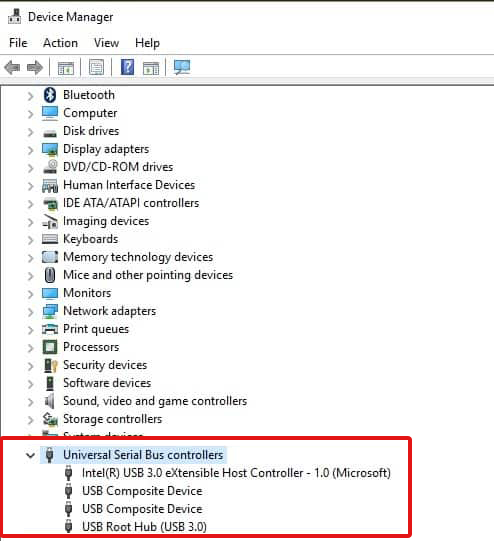Expand the Disk drives node chevron
Screen dimensions: 494x541
(x=30, y=132)
